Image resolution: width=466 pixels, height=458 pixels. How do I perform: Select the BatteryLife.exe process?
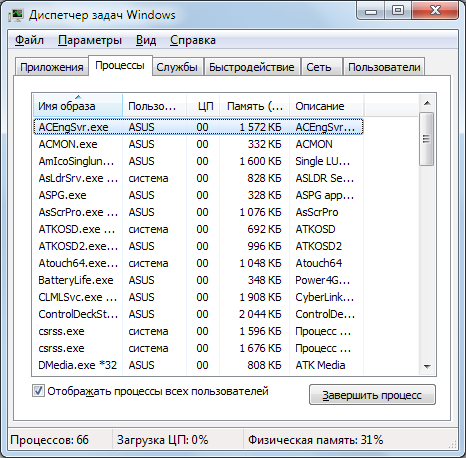coord(198,280)
